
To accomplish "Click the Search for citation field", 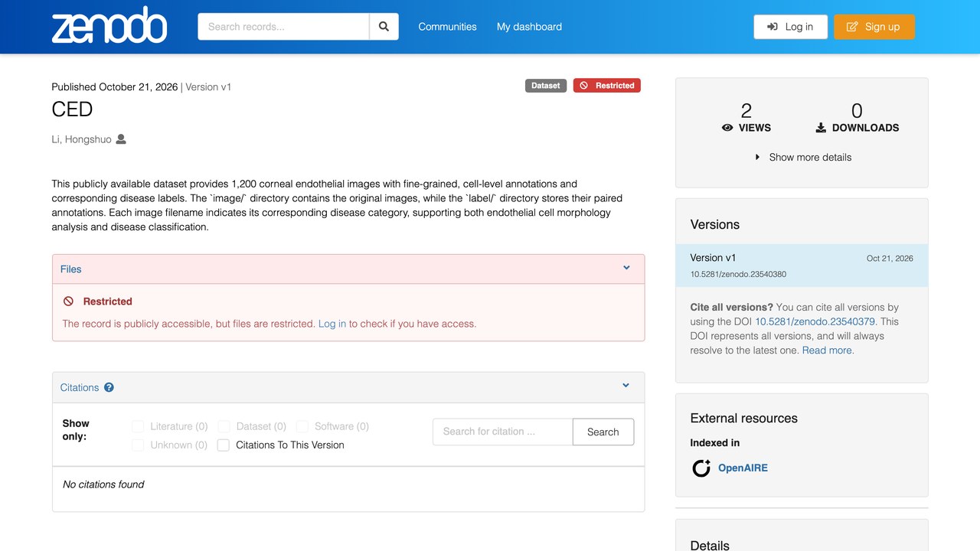I will coord(502,432).
